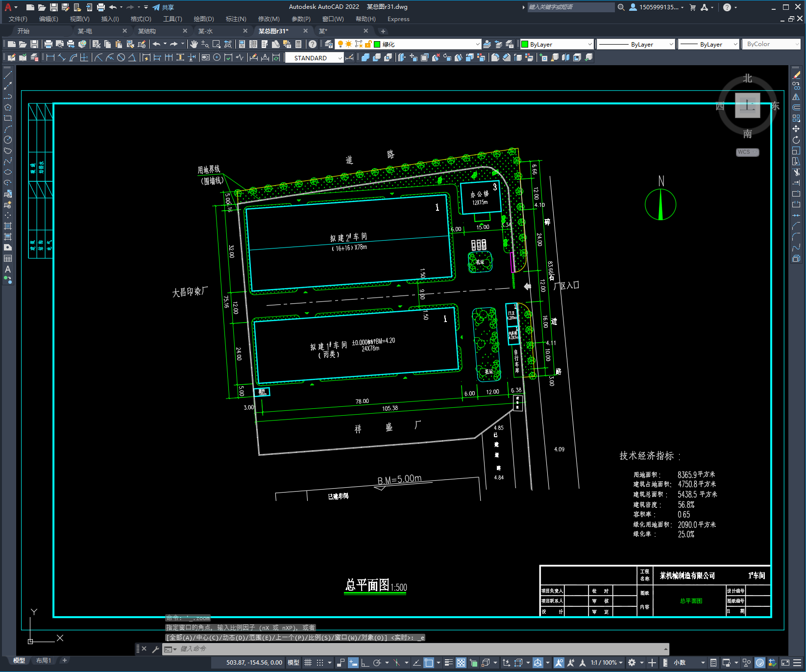Switch to the 某结构 drawing tab
806x672 pixels.
click(147, 31)
